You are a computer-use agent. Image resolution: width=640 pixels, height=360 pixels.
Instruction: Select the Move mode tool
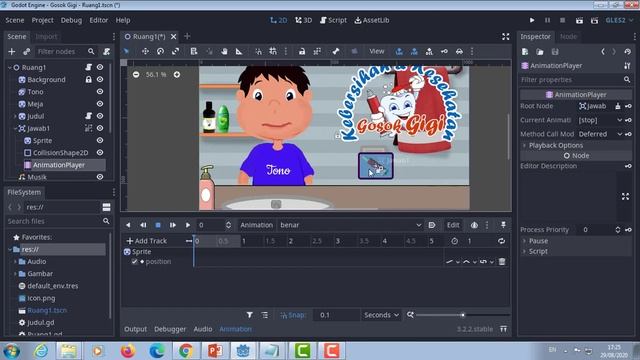(145, 51)
